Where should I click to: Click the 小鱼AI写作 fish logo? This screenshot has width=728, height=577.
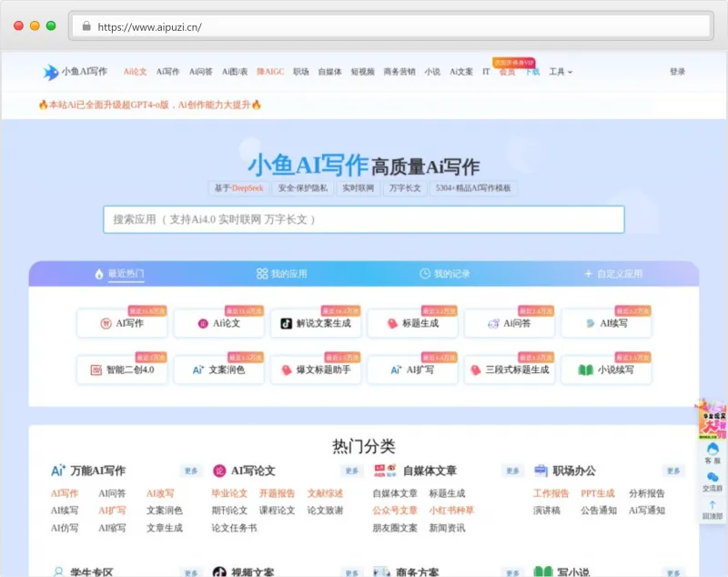coord(51,72)
